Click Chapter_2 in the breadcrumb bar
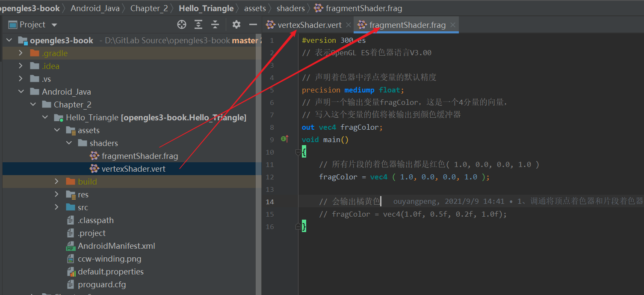The image size is (644, 295). [x=149, y=8]
